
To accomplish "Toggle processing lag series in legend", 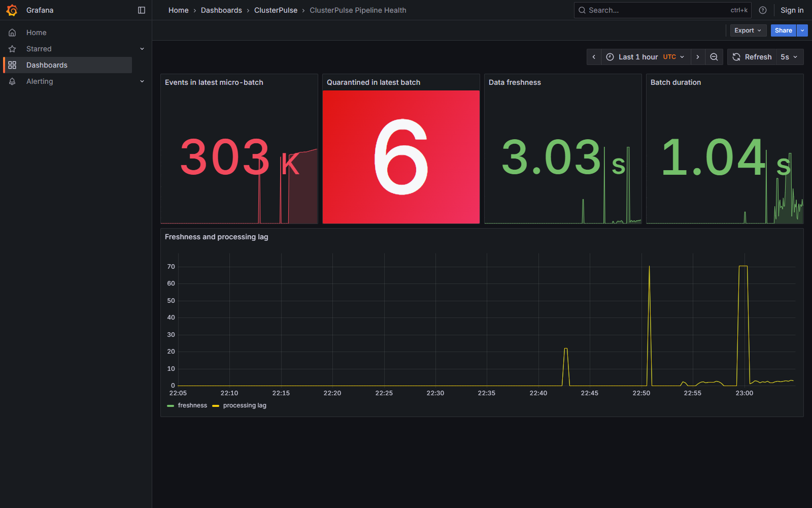I will [x=245, y=405].
